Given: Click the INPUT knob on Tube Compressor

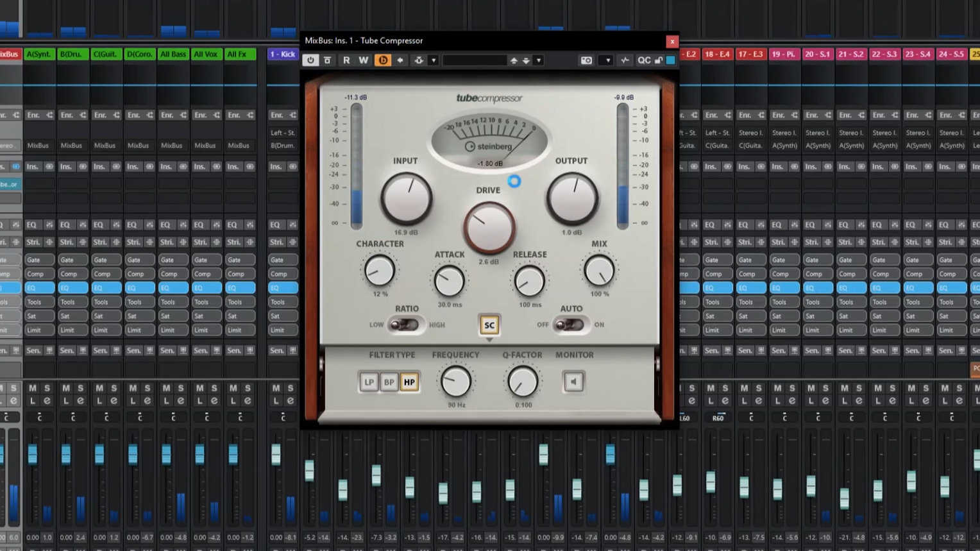Looking at the screenshot, I should point(406,199).
